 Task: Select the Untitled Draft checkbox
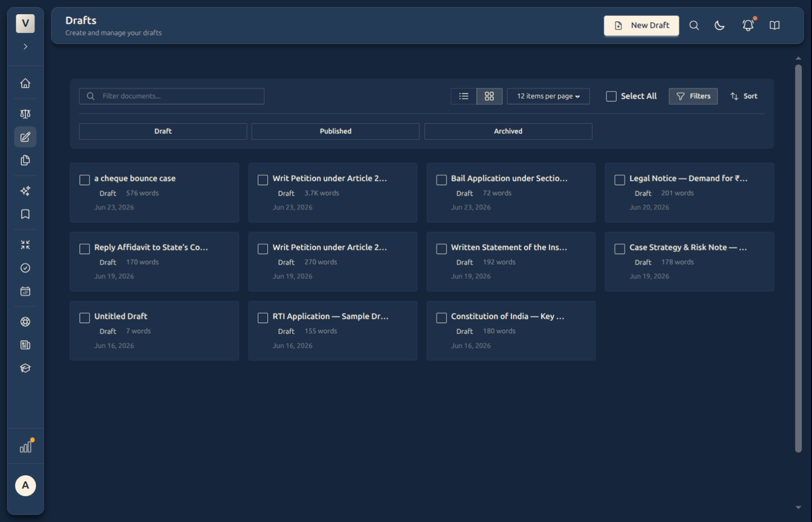click(85, 318)
